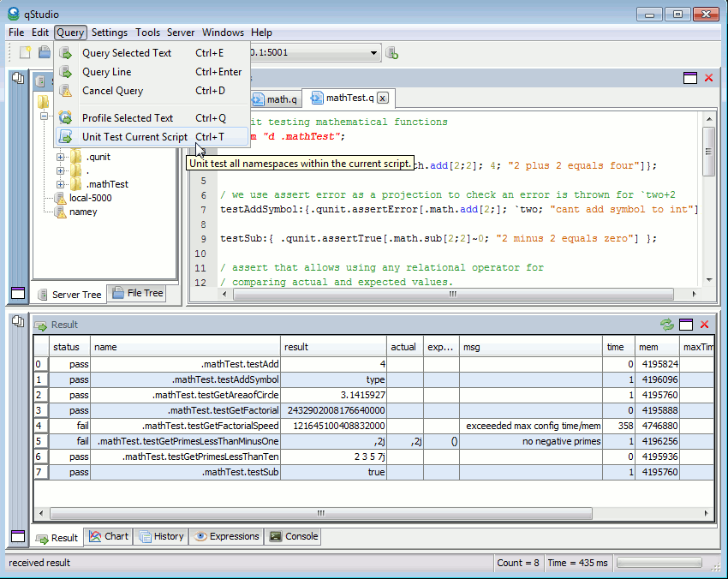Choose Profile Selected Text from menu

[x=152, y=118]
